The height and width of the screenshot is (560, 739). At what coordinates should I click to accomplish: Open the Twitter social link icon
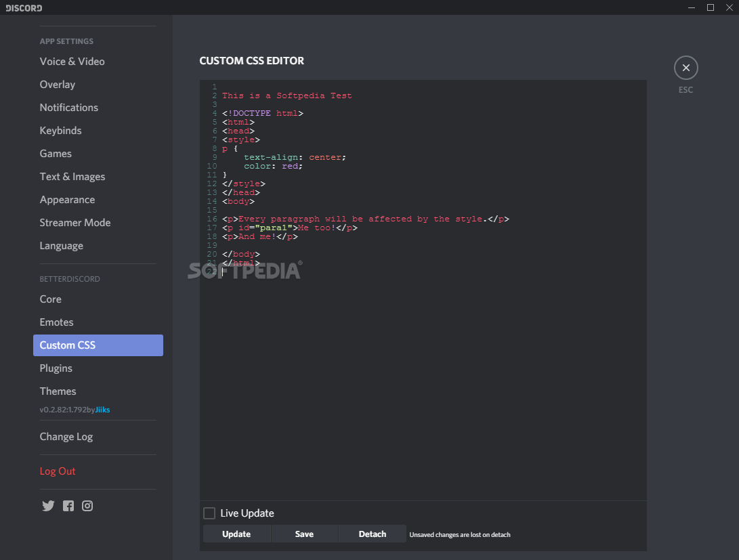48,506
